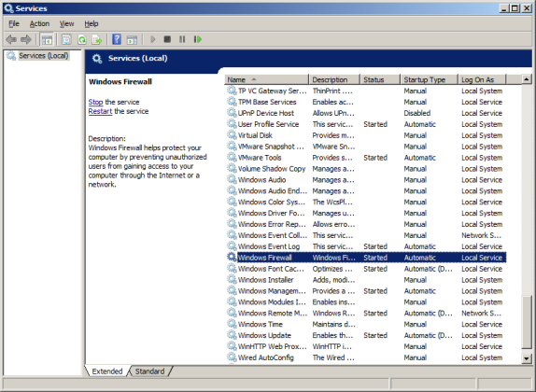Select the TP VC Gateway Service row
This screenshot has height=392, width=536.
366,91
